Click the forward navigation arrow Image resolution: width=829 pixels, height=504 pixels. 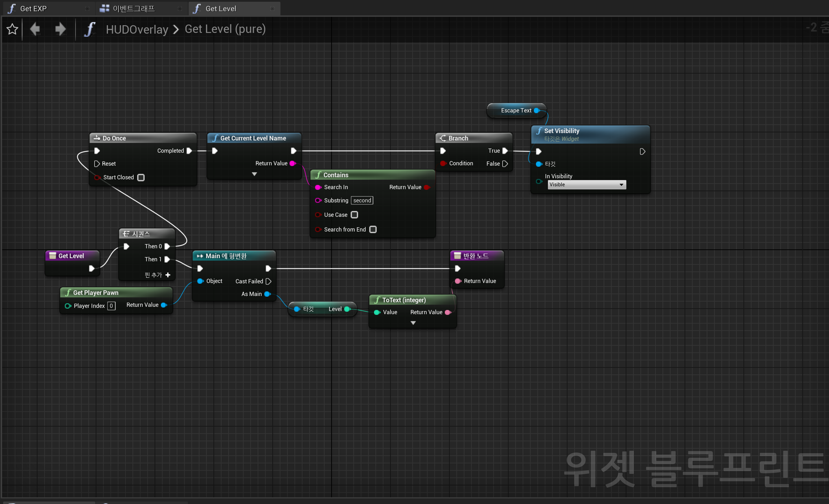[60, 29]
